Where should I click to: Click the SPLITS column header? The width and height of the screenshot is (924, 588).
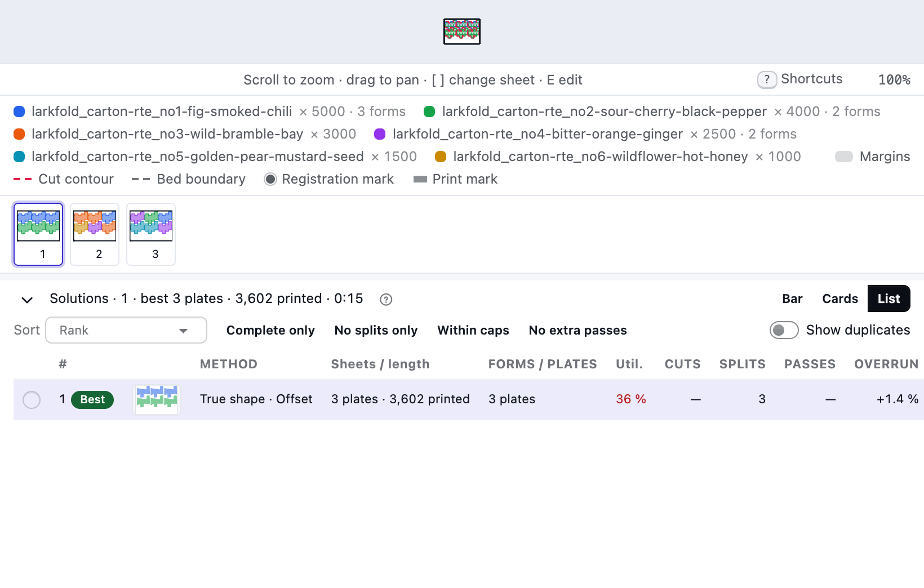(x=743, y=364)
